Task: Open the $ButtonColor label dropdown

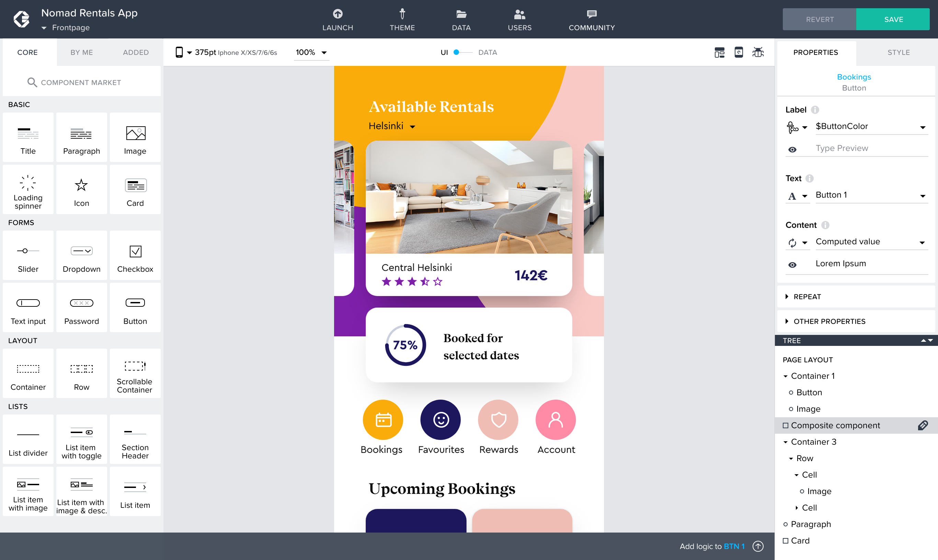Action: click(923, 126)
